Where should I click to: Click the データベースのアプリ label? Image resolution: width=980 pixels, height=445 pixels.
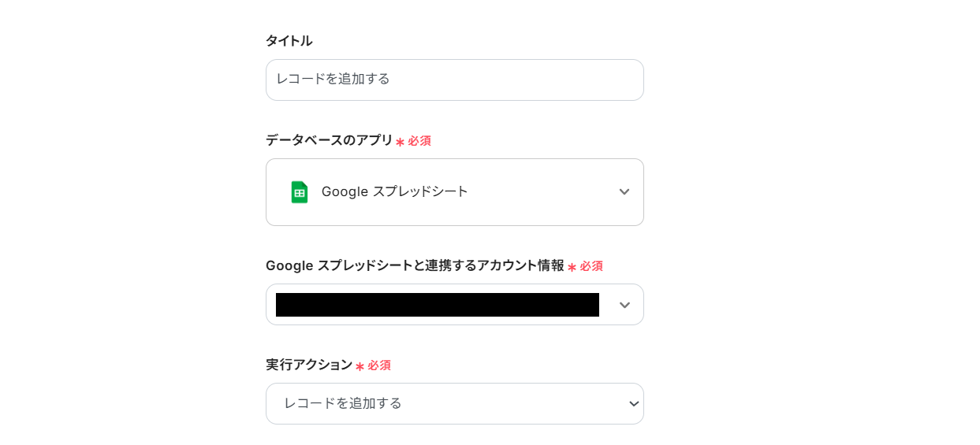point(329,140)
